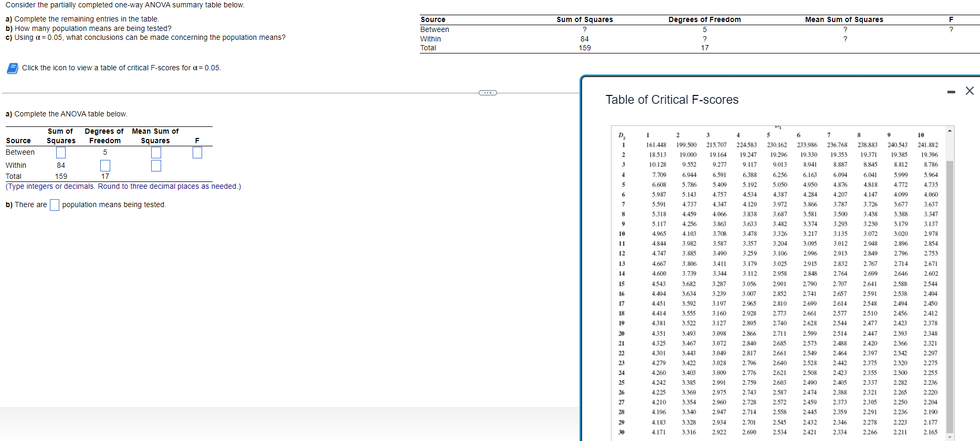980x441 pixels.
Task: Click 'a) Complete the remaining entries in the table.'
Action: coord(82,19)
